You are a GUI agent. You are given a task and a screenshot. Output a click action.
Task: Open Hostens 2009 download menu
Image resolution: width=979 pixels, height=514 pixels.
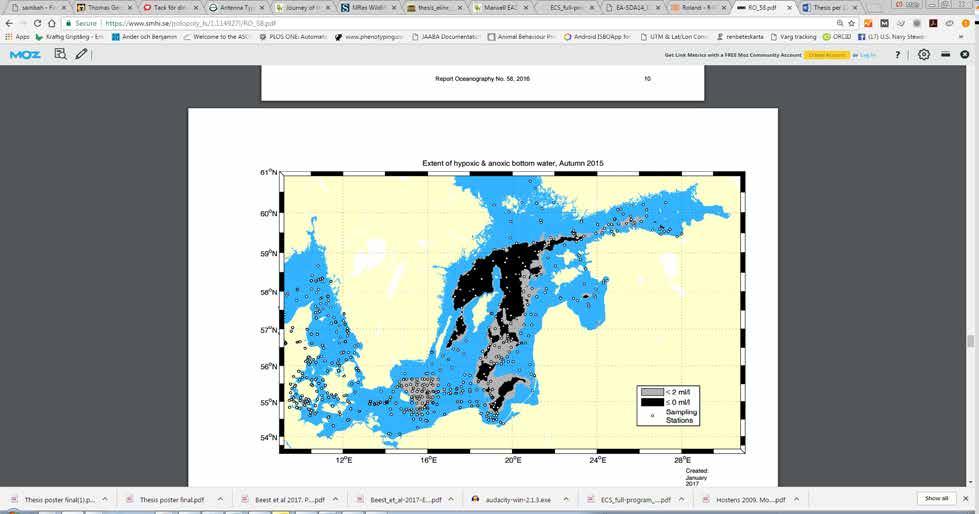point(797,500)
